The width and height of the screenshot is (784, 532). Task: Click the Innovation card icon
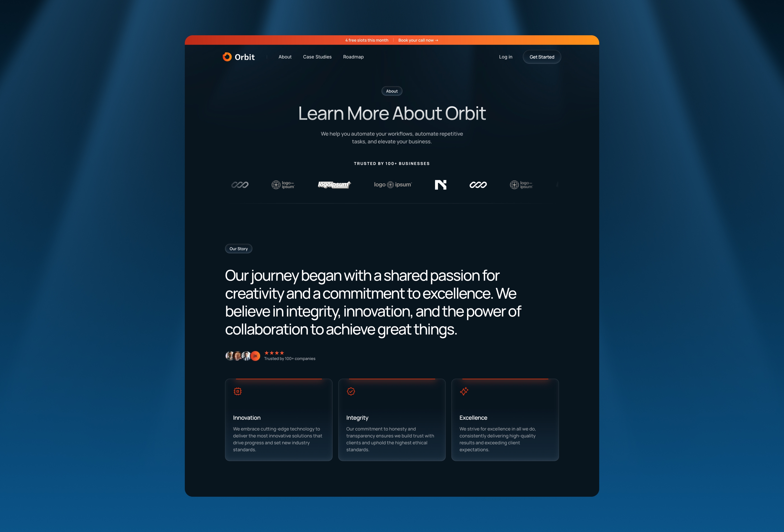[x=237, y=391]
